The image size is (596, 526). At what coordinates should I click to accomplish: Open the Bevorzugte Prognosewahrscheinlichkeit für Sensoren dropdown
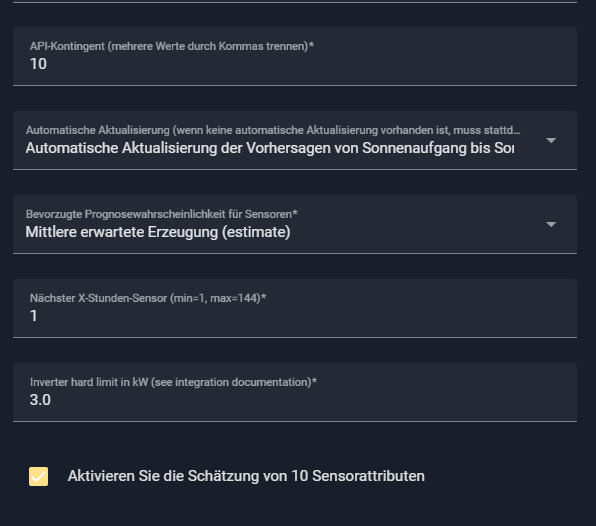coord(295,224)
